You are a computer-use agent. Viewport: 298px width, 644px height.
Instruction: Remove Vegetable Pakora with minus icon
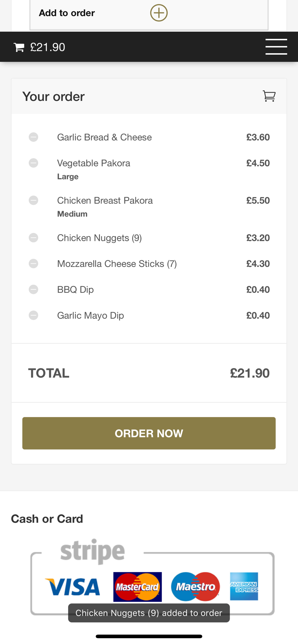click(x=34, y=163)
